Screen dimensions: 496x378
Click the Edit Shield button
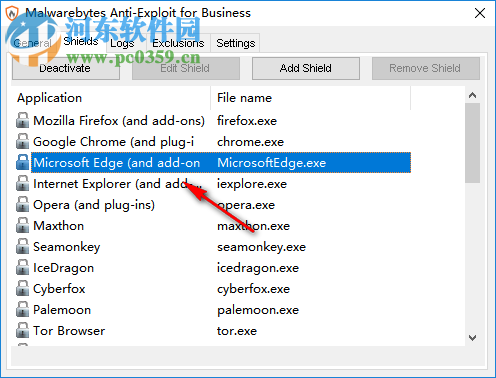pyautogui.click(x=186, y=68)
